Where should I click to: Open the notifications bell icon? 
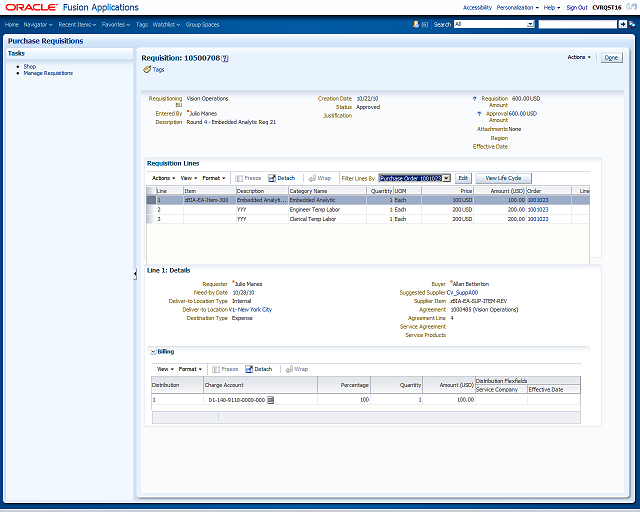(x=416, y=24)
